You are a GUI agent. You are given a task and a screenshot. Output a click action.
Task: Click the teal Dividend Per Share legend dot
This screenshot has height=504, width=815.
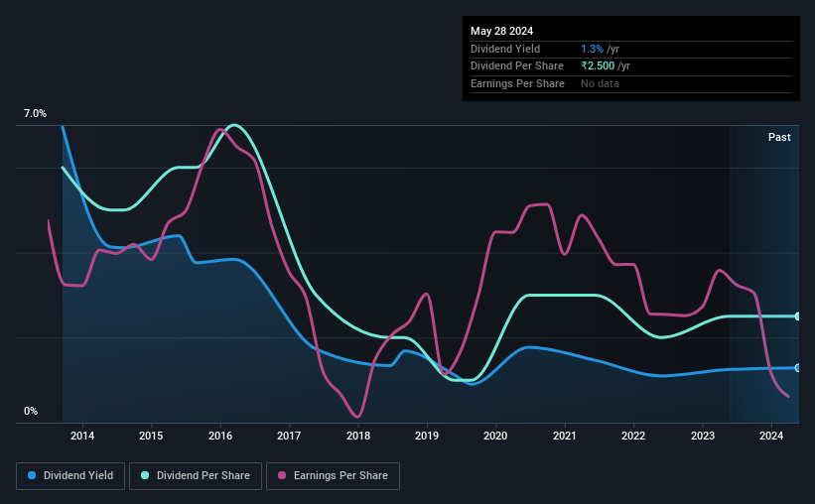pos(145,475)
